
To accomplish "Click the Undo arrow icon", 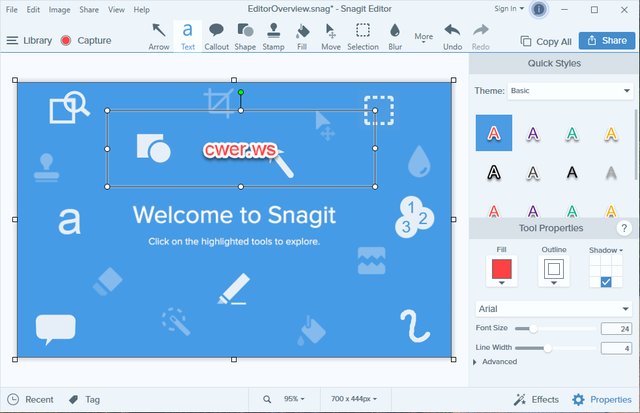I will (x=452, y=35).
